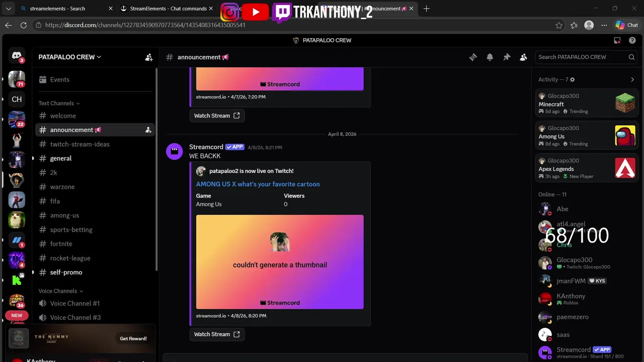
Task: Click upper Watch Stream button
Action: point(217,116)
